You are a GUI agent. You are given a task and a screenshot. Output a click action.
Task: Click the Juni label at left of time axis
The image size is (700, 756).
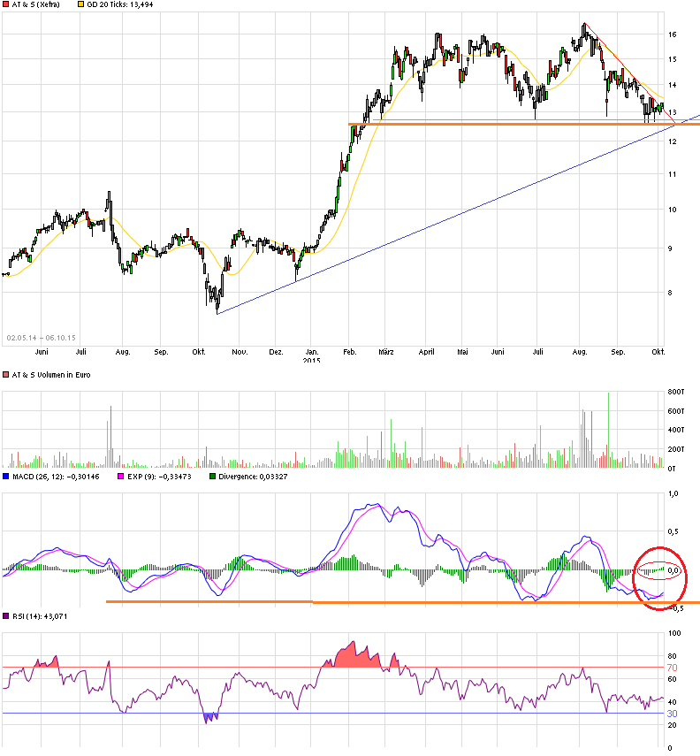coord(41,353)
